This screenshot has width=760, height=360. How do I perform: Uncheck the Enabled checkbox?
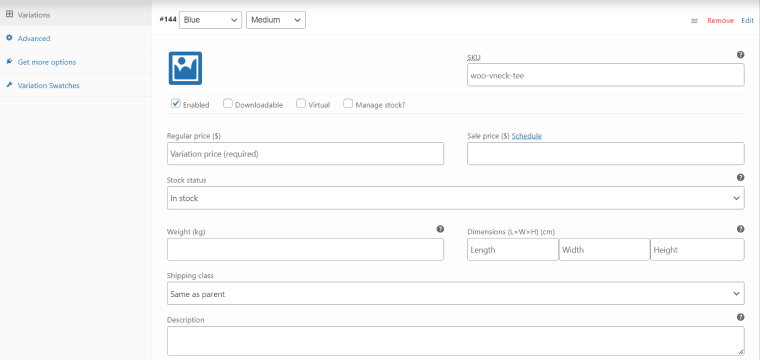coord(176,103)
